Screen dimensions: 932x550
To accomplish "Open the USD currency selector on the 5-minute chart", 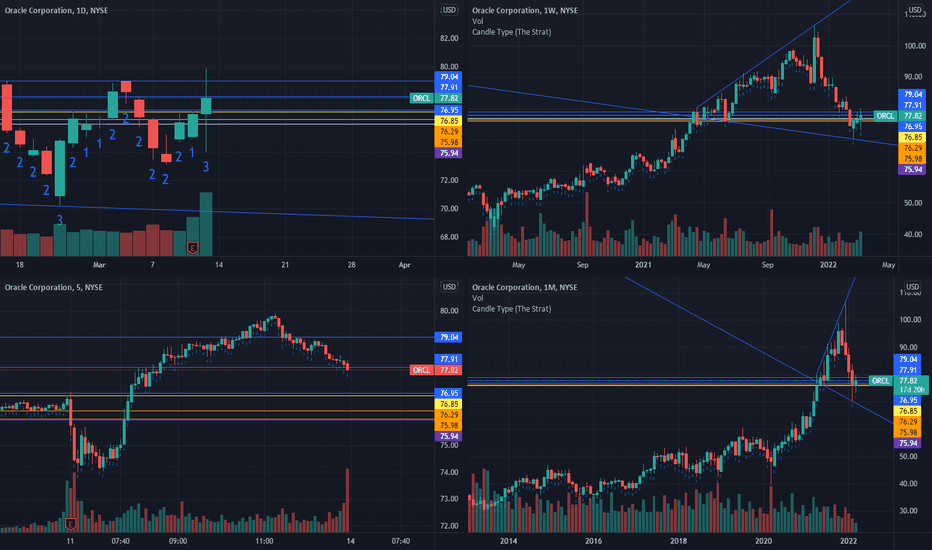I will coord(449,287).
